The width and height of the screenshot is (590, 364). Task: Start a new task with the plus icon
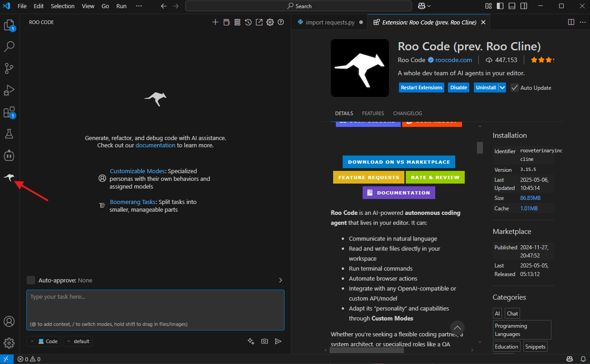pyautogui.click(x=216, y=22)
